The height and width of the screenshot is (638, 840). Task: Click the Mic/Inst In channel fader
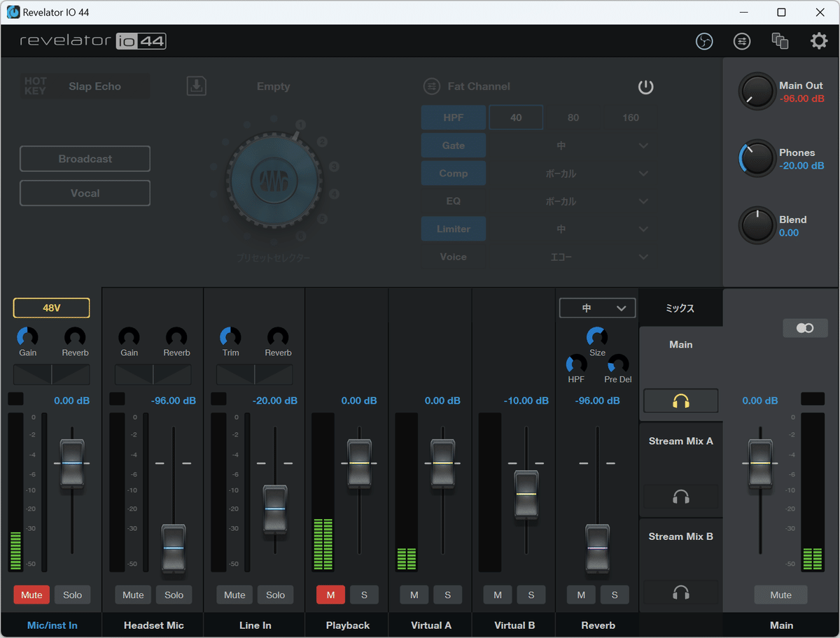tap(71, 463)
